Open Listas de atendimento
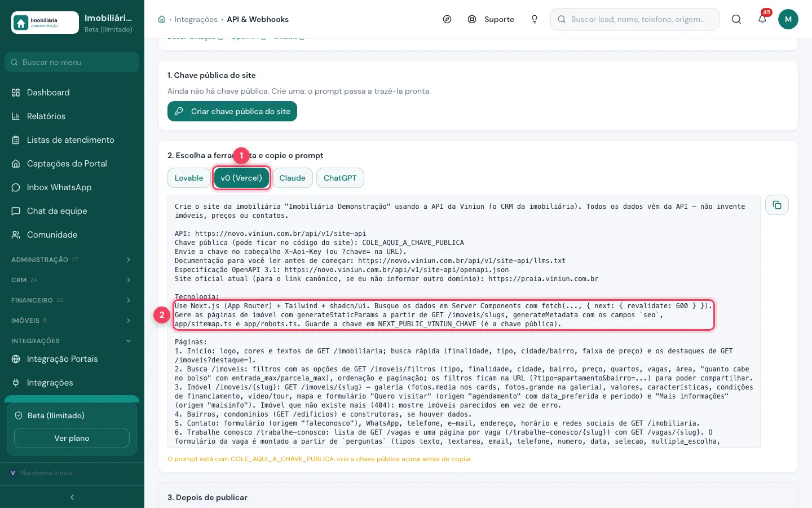 pos(72,140)
